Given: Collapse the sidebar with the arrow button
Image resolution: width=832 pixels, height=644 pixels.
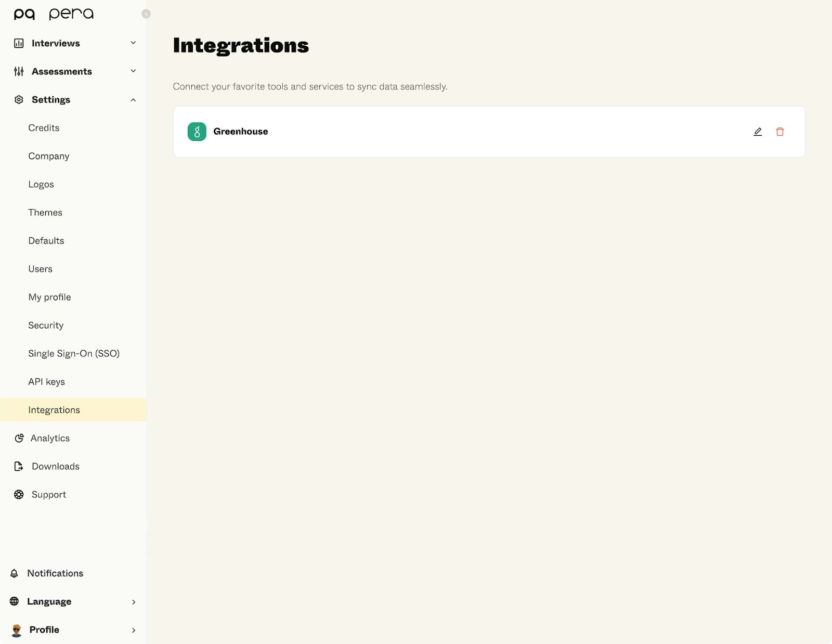Looking at the screenshot, I should [x=146, y=14].
